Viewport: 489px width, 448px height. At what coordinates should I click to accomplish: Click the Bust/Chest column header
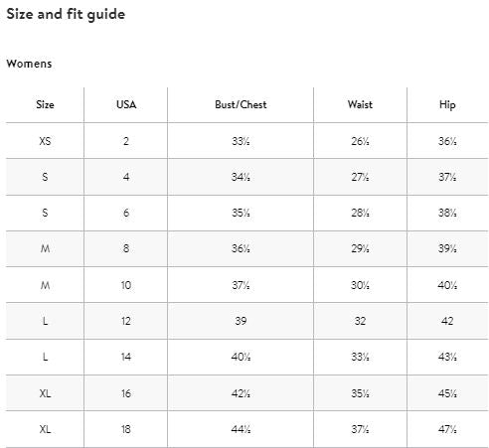[x=241, y=105]
